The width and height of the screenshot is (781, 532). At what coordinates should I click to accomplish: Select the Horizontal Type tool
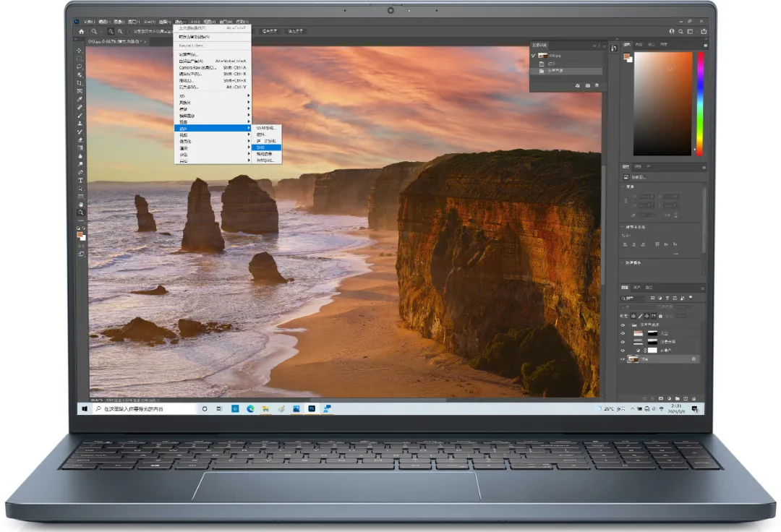[80, 180]
